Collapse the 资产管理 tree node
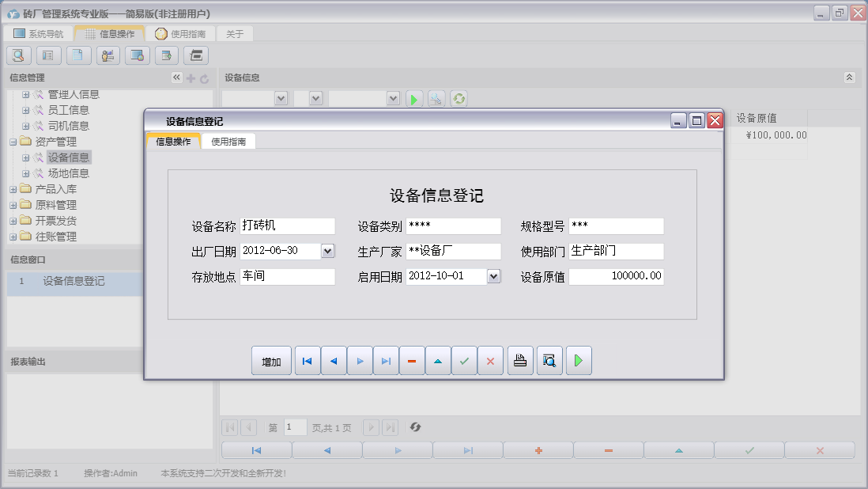The image size is (868, 489). pos(13,142)
